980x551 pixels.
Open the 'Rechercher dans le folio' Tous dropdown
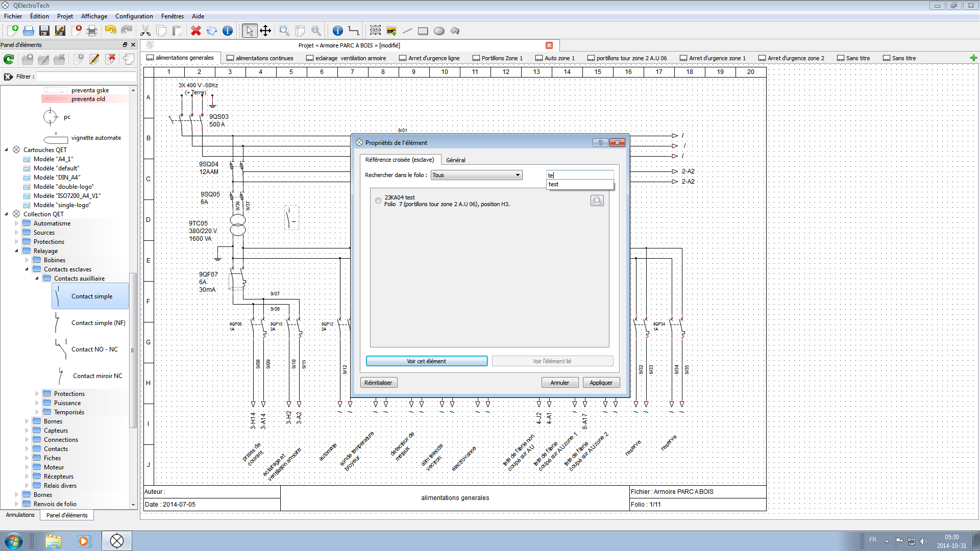pyautogui.click(x=476, y=175)
